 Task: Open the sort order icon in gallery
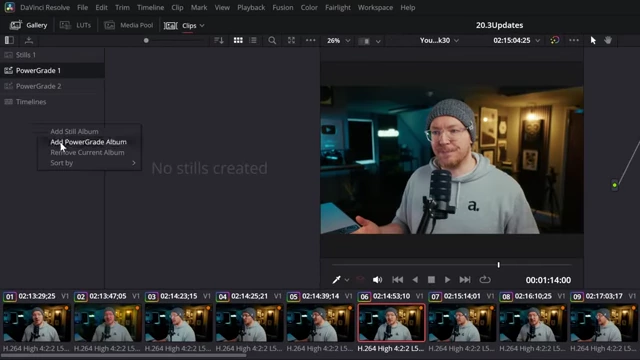click(x=219, y=40)
